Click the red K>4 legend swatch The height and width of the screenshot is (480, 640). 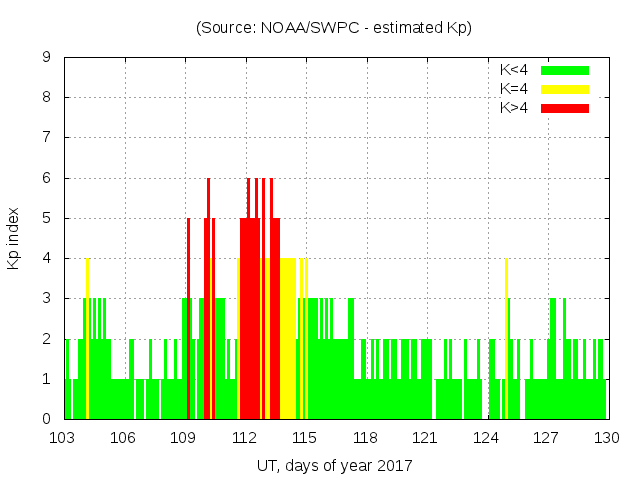[564, 108]
